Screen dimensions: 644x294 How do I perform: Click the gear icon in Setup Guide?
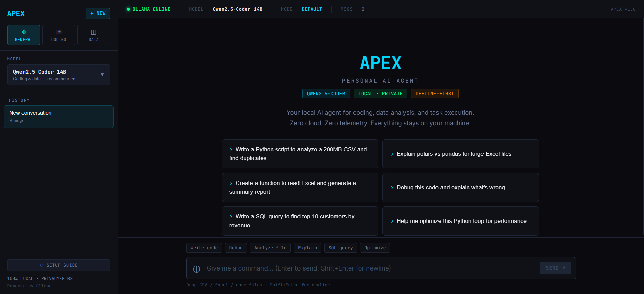pyautogui.click(x=42, y=265)
